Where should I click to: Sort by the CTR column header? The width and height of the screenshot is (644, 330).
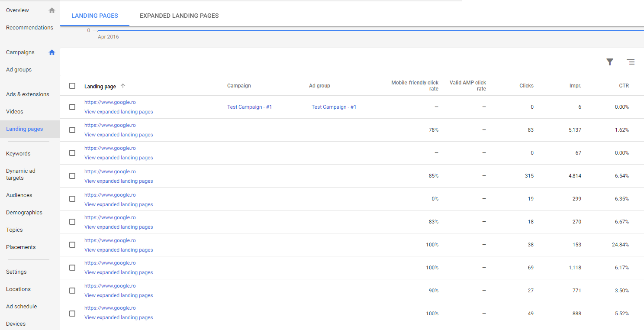(624, 86)
